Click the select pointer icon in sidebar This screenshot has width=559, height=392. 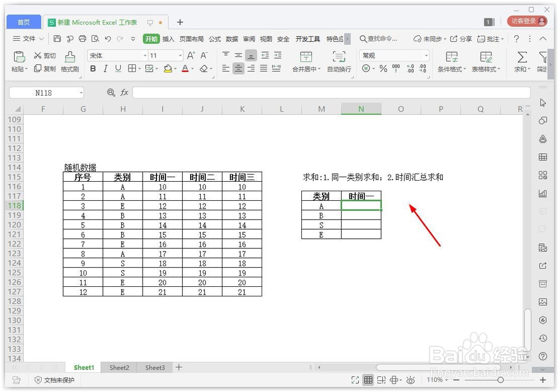(x=543, y=103)
